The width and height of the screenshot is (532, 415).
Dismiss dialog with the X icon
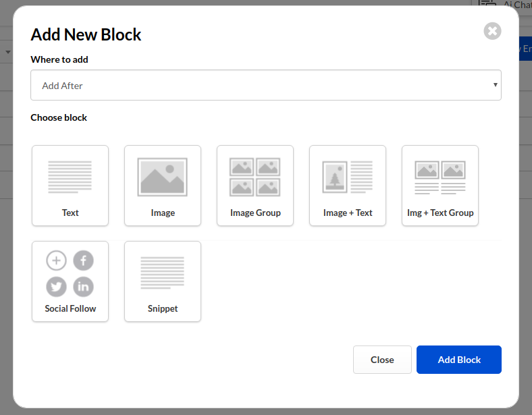493,31
